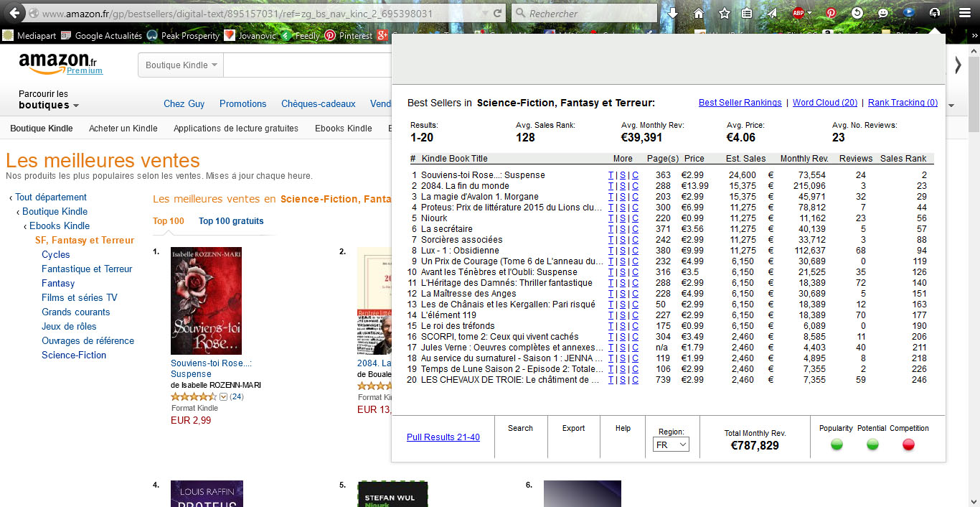The image size is (980, 507).
Task: Open the Feedly bookmark
Action: point(301,35)
